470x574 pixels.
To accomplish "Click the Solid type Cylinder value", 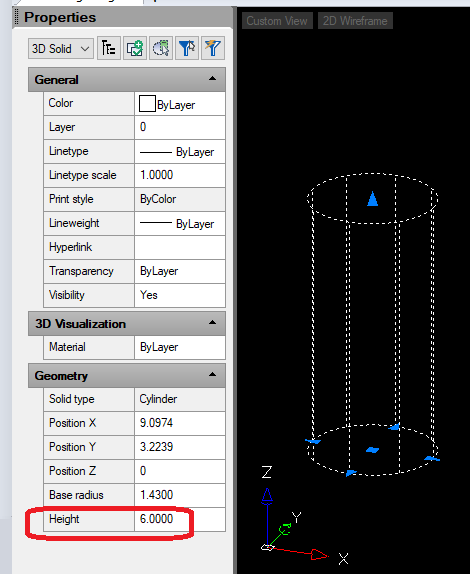I will coord(180,399).
